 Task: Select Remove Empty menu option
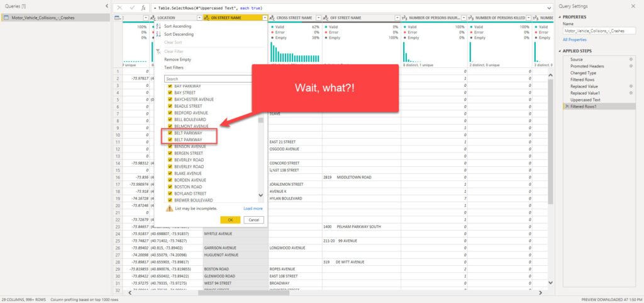tap(177, 59)
